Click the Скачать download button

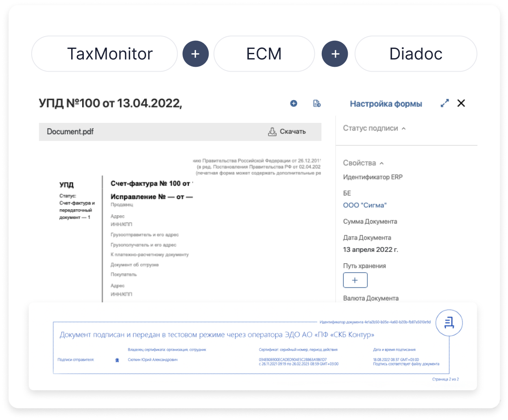[x=287, y=131]
